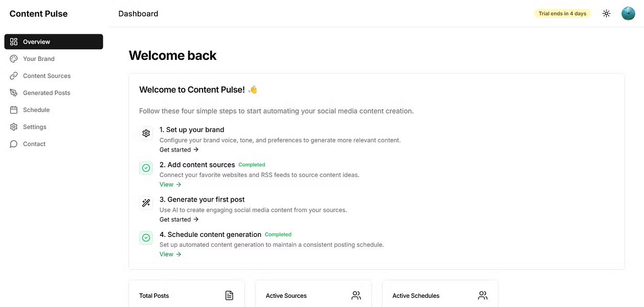Screen dimensions: 644x307
Task: Click the Active Sources people icon
Action: point(356,295)
